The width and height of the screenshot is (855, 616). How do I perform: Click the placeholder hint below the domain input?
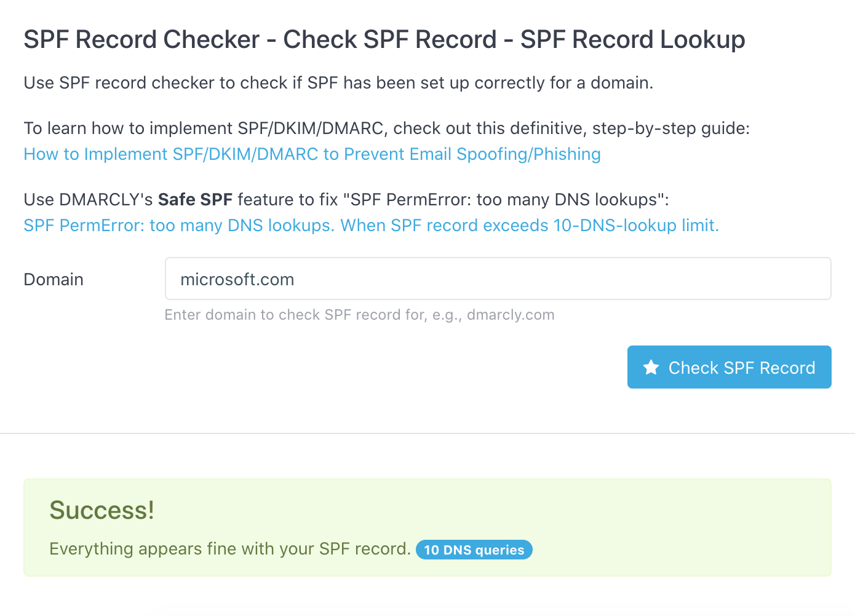(x=359, y=314)
